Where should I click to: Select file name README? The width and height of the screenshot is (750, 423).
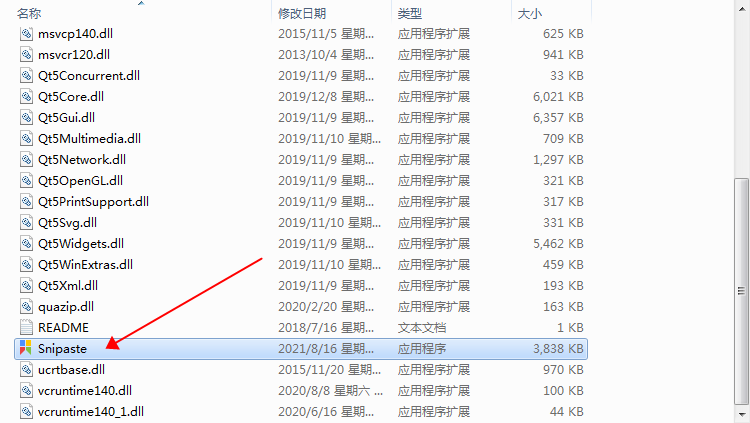point(63,328)
